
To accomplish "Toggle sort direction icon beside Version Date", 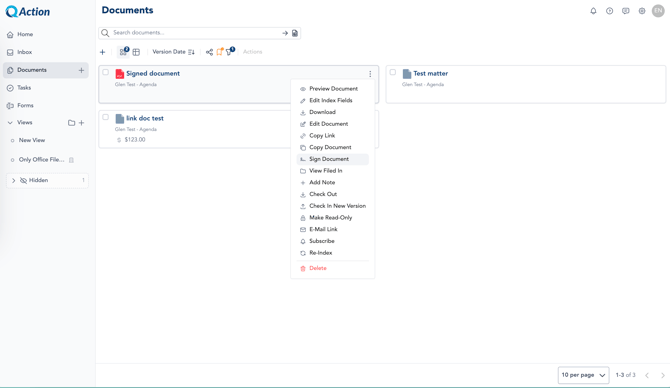I will (x=191, y=52).
